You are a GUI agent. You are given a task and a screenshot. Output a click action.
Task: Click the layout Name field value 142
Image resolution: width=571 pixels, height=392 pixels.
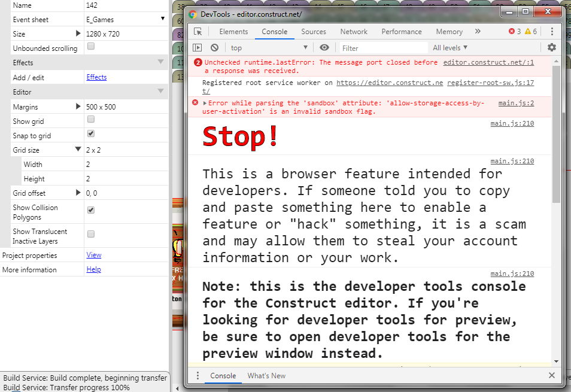point(126,5)
